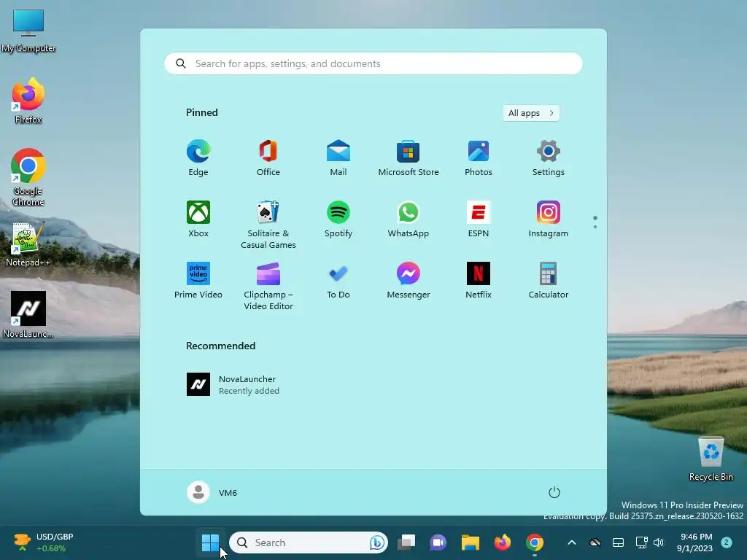The height and width of the screenshot is (560, 747).
Task: Open Clipchamp Video Editor
Action: pyautogui.click(x=268, y=286)
